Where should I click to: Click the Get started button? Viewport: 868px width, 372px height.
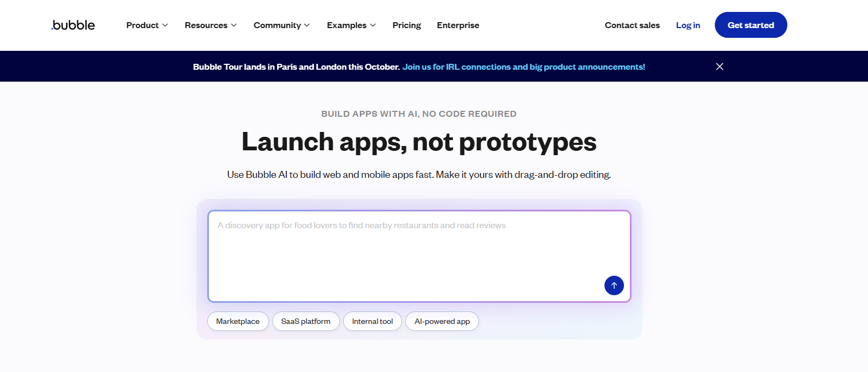[x=751, y=25]
